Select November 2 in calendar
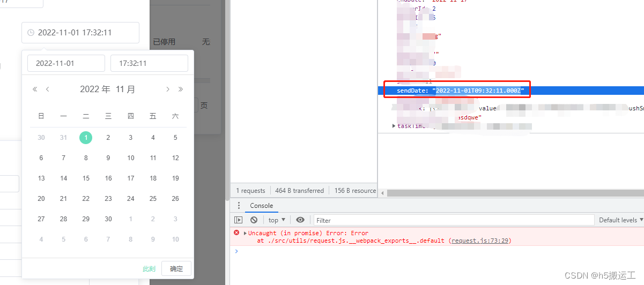644x285 pixels. coord(108,138)
